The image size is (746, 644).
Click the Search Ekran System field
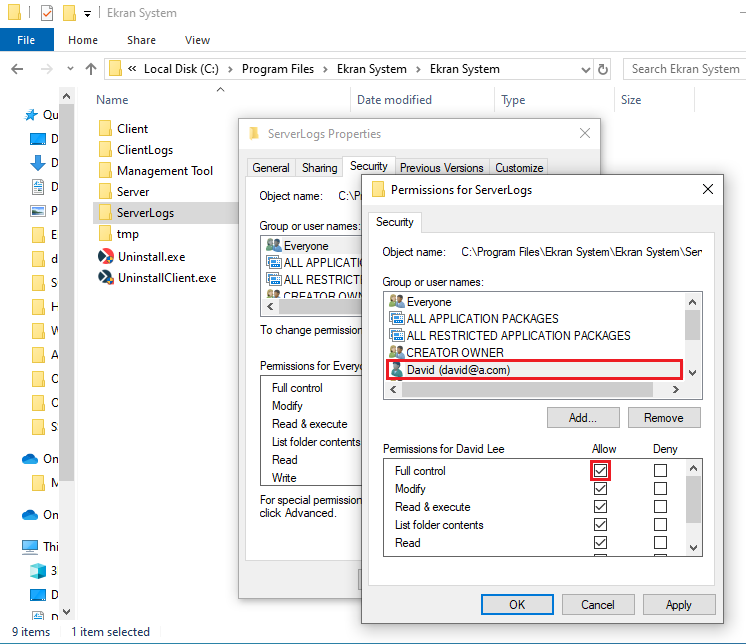pos(684,69)
